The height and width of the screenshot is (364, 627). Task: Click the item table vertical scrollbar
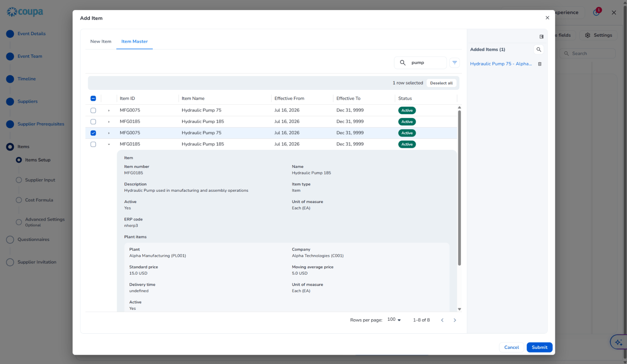coord(459,188)
